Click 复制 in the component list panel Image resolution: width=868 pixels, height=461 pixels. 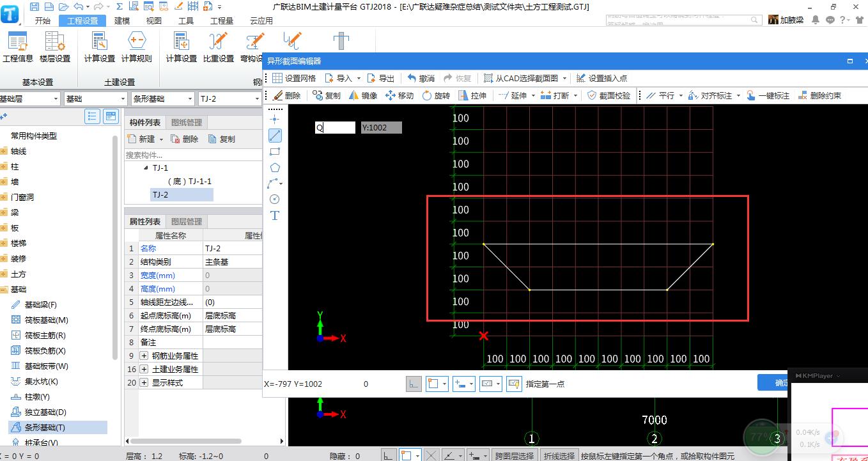[222, 139]
